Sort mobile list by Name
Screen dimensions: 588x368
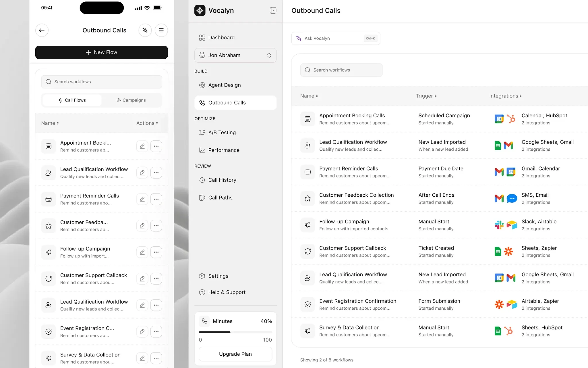pos(50,123)
